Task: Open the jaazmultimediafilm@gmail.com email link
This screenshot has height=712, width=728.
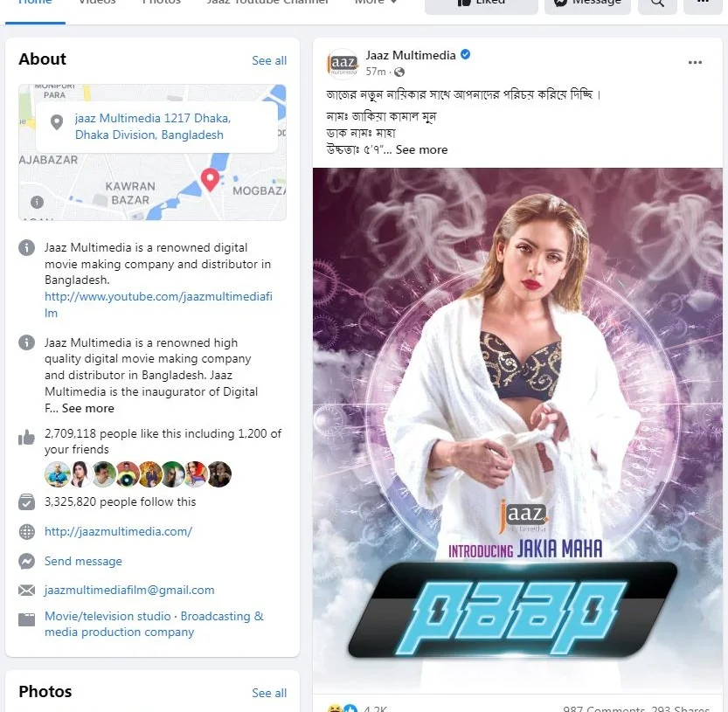Action: (x=129, y=591)
